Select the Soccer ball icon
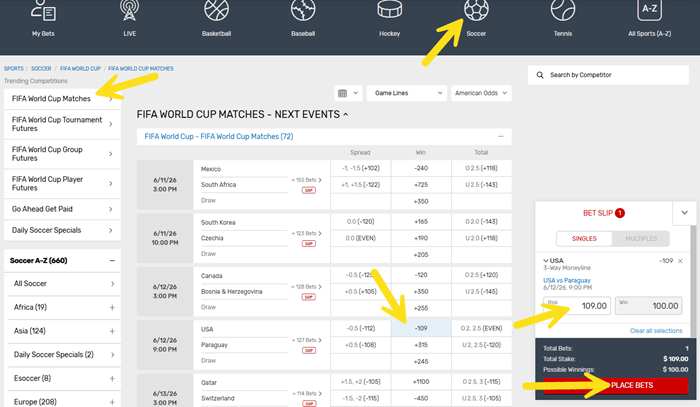This screenshot has width=700, height=407. [476, 10]
